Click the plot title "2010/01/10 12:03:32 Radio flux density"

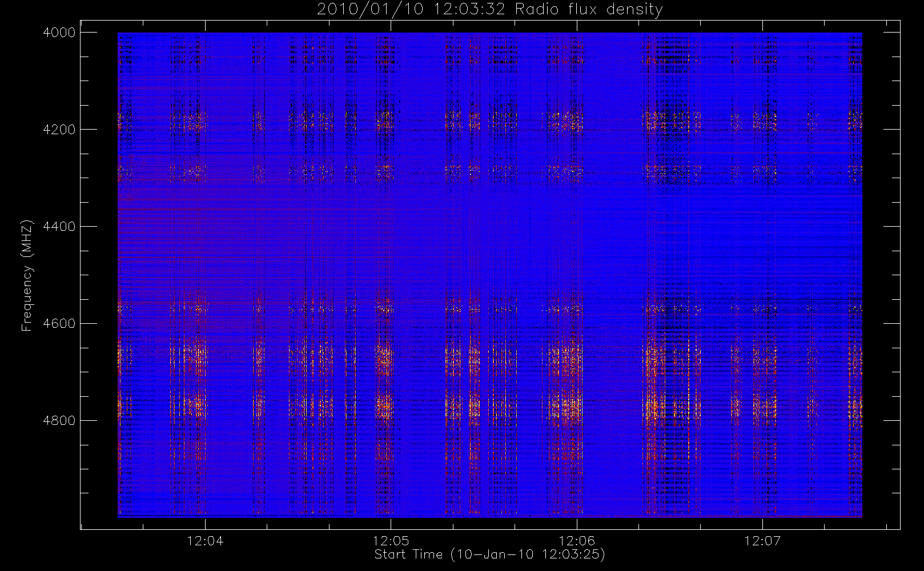click(x=490, y=10)
